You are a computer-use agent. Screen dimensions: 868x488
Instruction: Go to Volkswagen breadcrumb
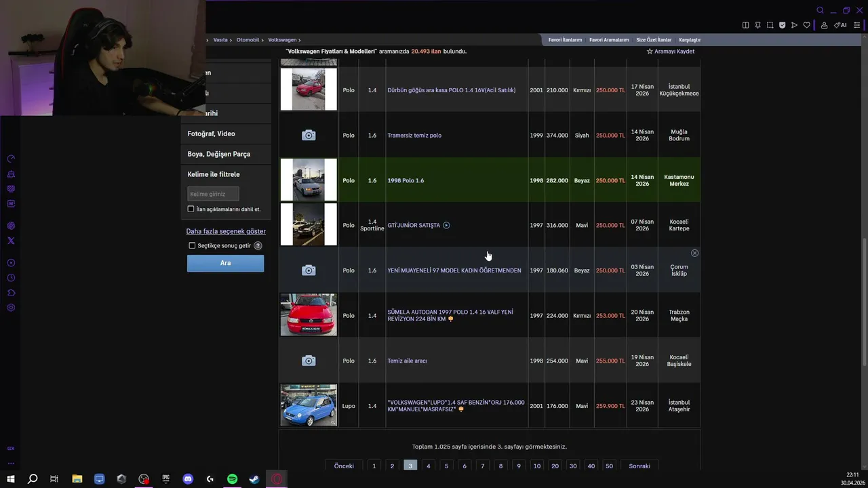(x=282, y=40)
